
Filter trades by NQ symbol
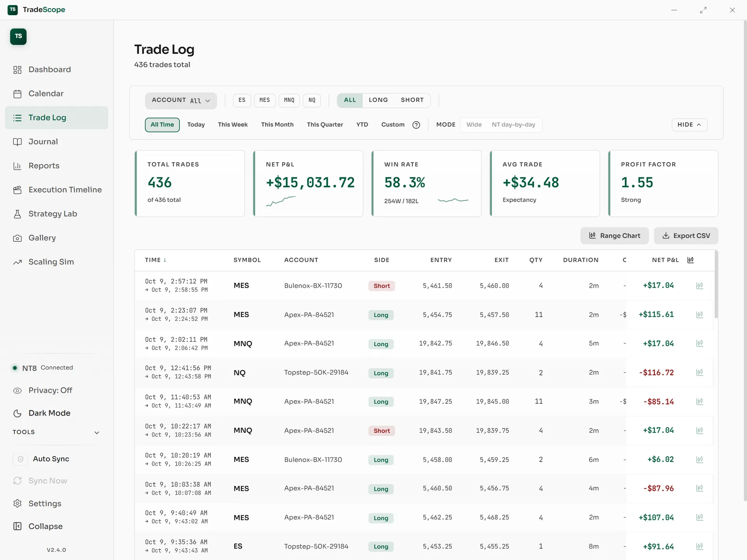[312, 100]
